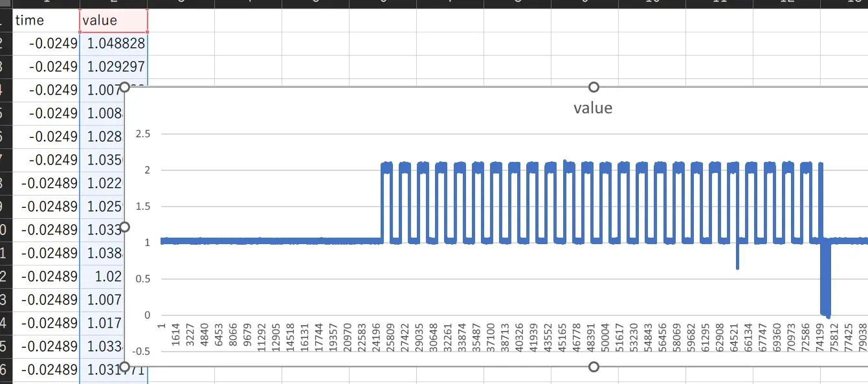
Task: Click the cell containing 1.029297
Action: pos(113,66)
